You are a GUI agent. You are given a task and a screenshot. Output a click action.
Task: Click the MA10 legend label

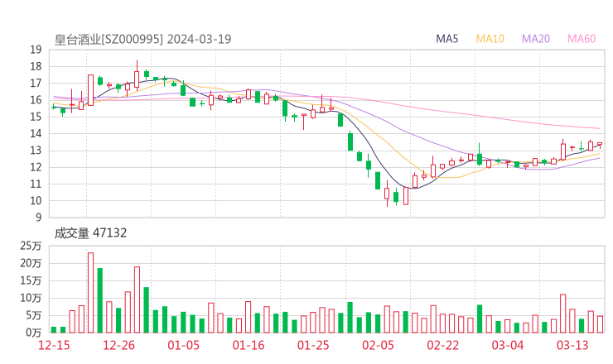[x=490, y=39]
